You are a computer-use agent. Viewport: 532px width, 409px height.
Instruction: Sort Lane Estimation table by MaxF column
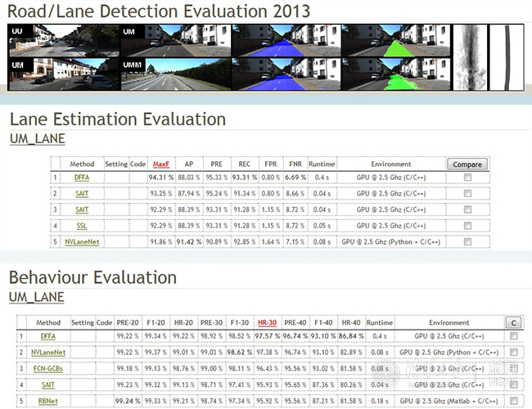tap(161, 164)
